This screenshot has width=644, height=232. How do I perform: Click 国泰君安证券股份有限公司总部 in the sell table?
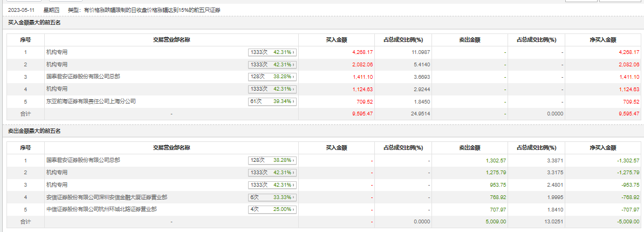(83, 160)
